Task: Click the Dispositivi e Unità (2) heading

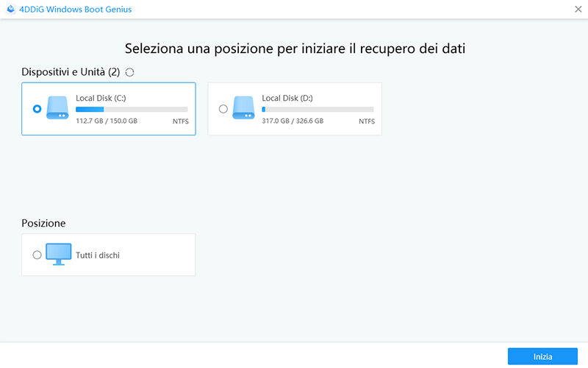Action: click(71, 72)
